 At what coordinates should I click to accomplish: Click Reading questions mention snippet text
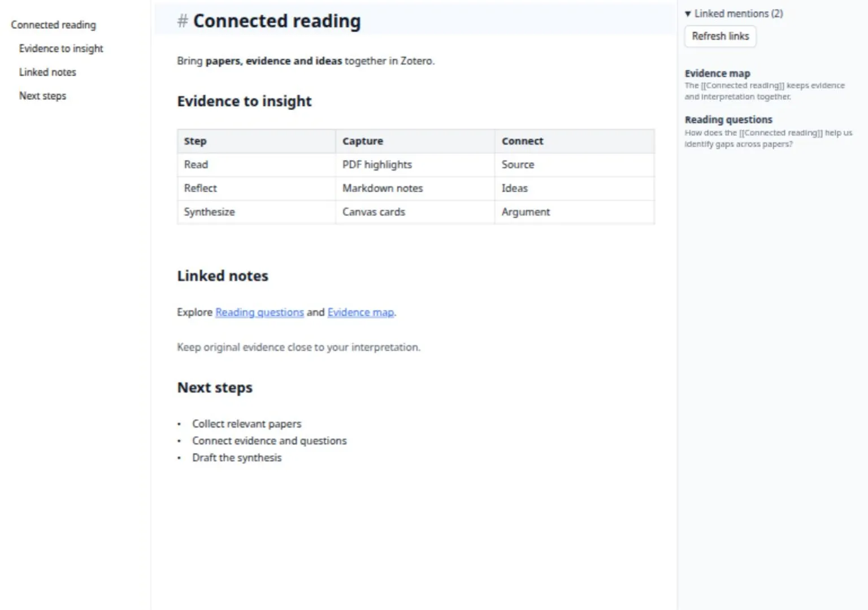pyautogui.click(x=768, y=139)
